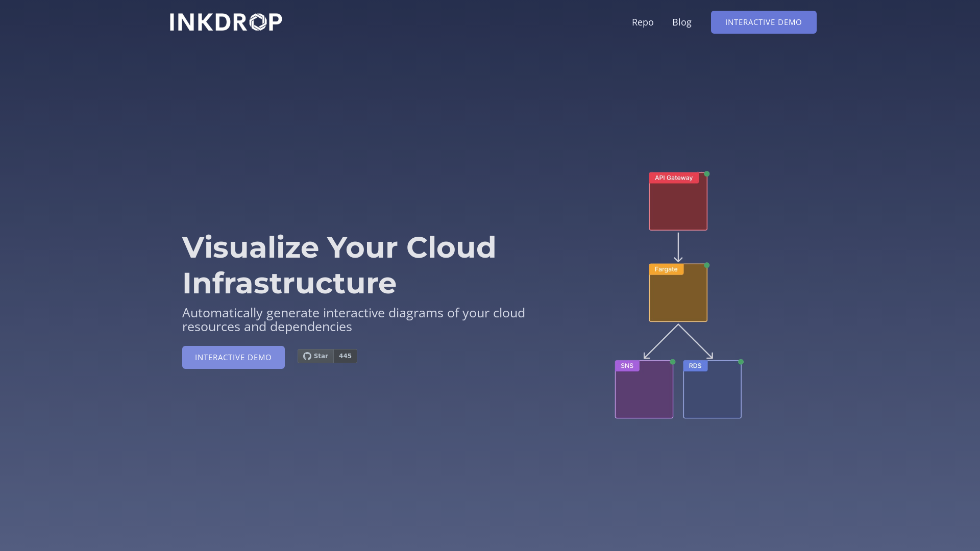The image size is (980, 551).
Task: Click the green status dot on RDS node
Action: (741, 362)
